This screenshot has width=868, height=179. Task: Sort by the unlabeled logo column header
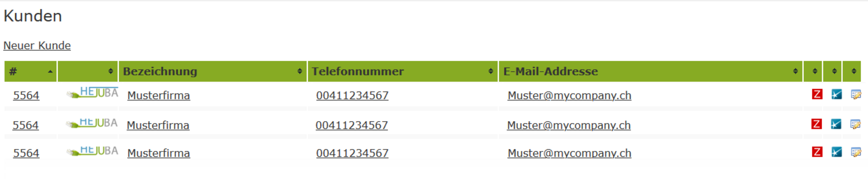88,71
